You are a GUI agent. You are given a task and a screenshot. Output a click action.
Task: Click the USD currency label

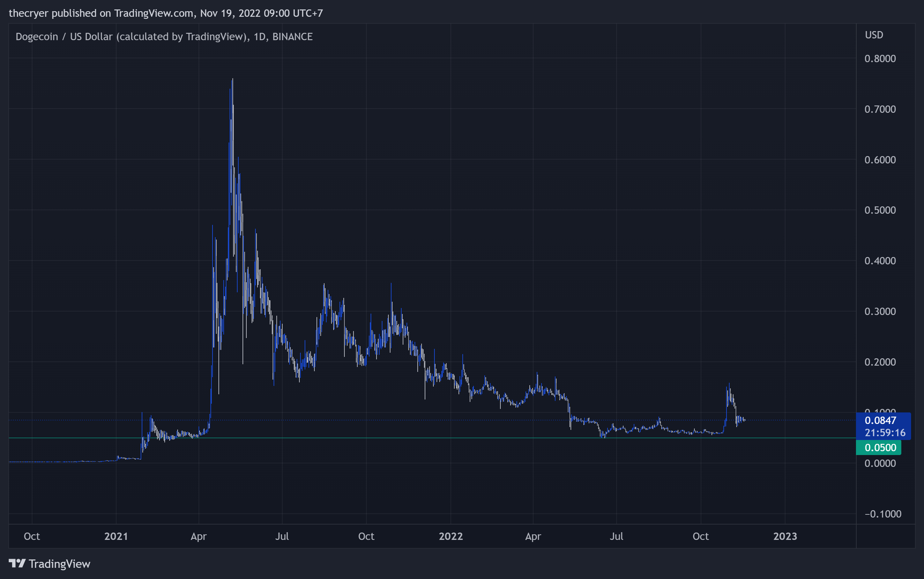click(x=874, y=35)
